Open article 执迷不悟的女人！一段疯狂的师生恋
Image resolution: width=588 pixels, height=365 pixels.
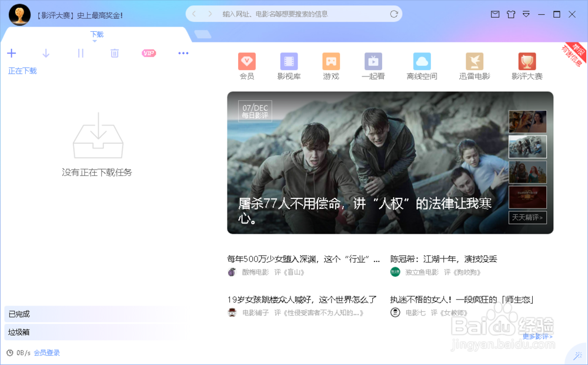coord(462,300)
